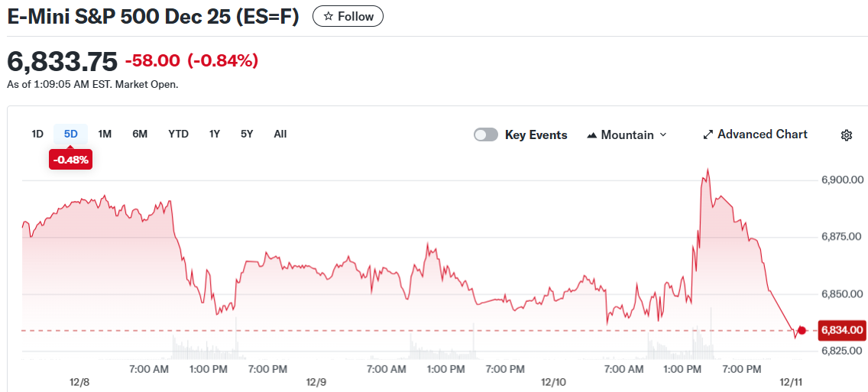The width and height of the screenshot is (868, 392).
Task: Click the red current price marker dot
Action: point(802,330)
